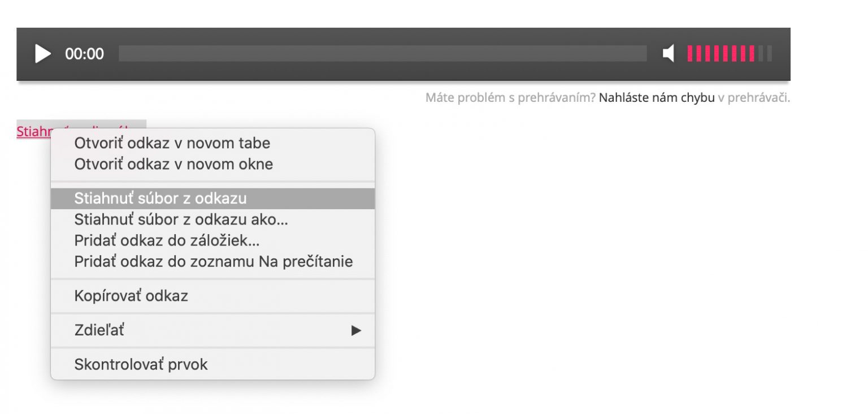
Task: Choose Otvoriť odkaz v novom okne
Action: click(x=173, y=164)
